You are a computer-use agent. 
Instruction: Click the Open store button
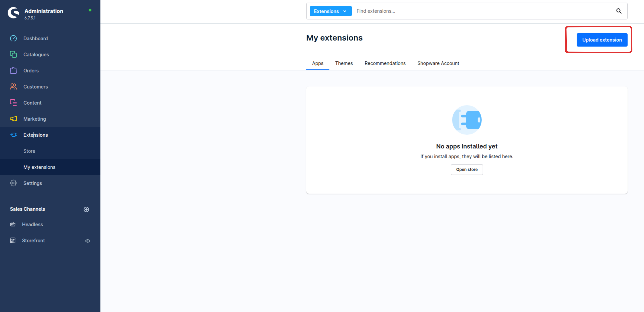tap(466, 170)
